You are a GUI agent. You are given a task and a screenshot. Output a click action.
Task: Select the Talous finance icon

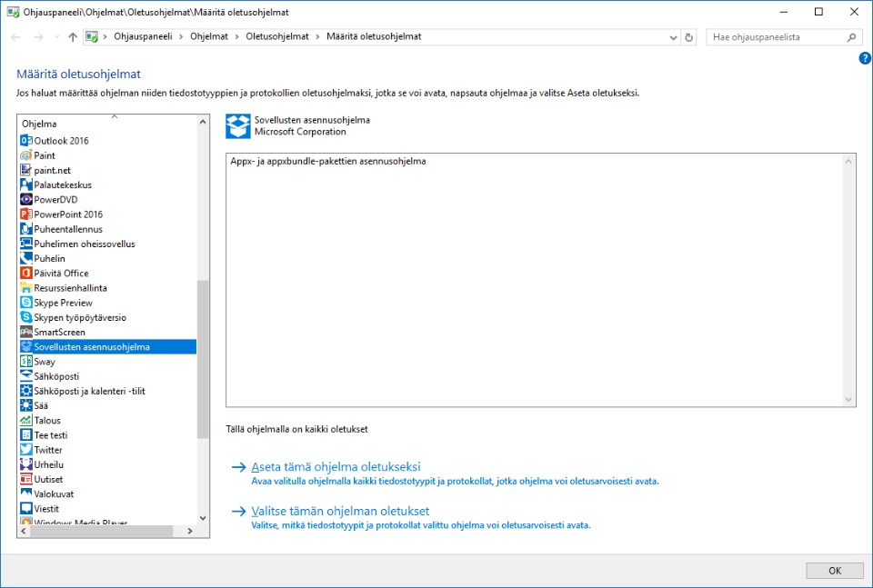pyautogui.click(x=25, y=421)
